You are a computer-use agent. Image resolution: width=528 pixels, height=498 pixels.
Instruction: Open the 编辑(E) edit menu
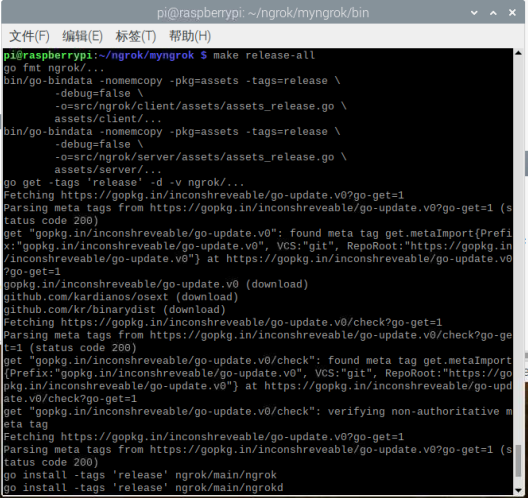82,36
